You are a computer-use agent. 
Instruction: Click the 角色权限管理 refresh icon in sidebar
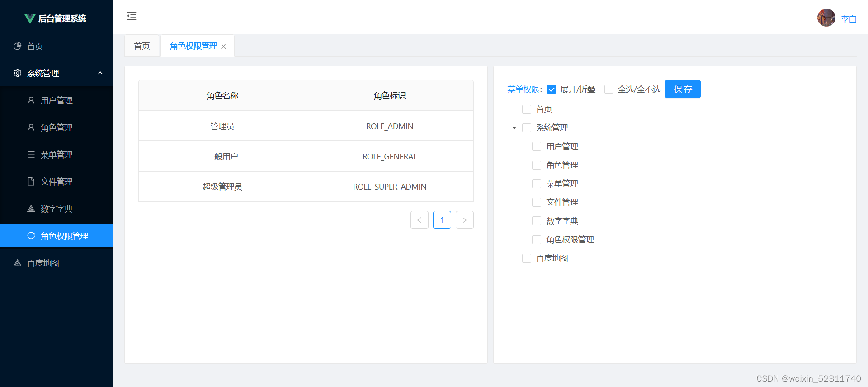click(x=31, y=236)
